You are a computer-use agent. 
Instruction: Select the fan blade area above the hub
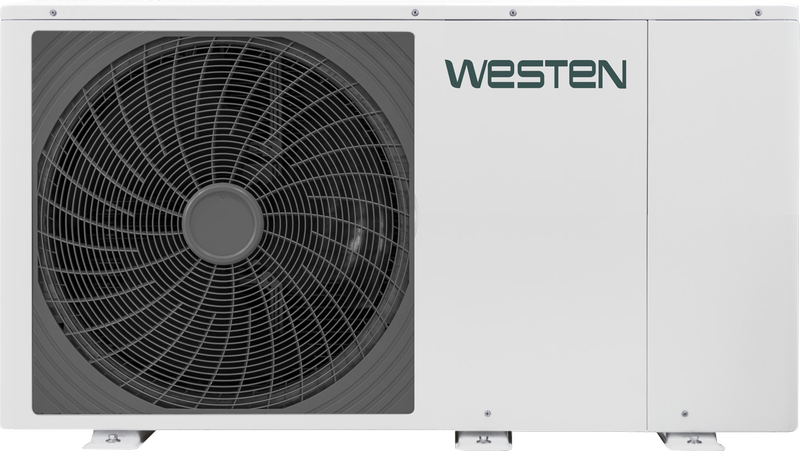coord(223,110)
